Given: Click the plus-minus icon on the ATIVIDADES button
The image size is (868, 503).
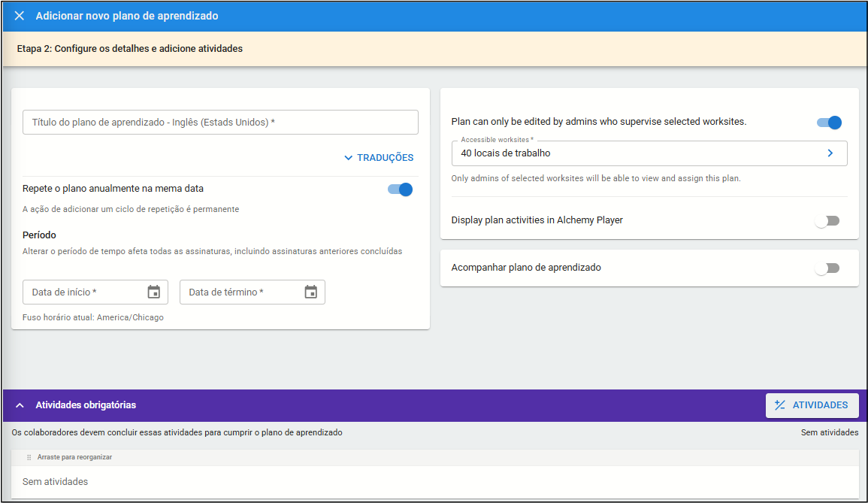Looking at the screenshot, I should 780,405.
